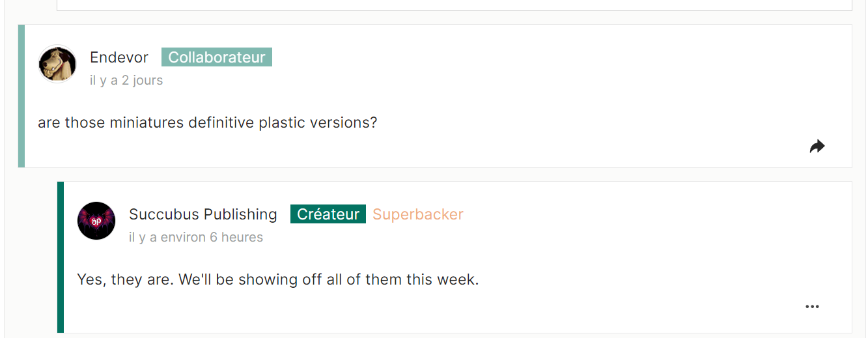Open the "il y a environ 6 heures" timestamp
Screen dimensions: 868x338
point(196,238)
